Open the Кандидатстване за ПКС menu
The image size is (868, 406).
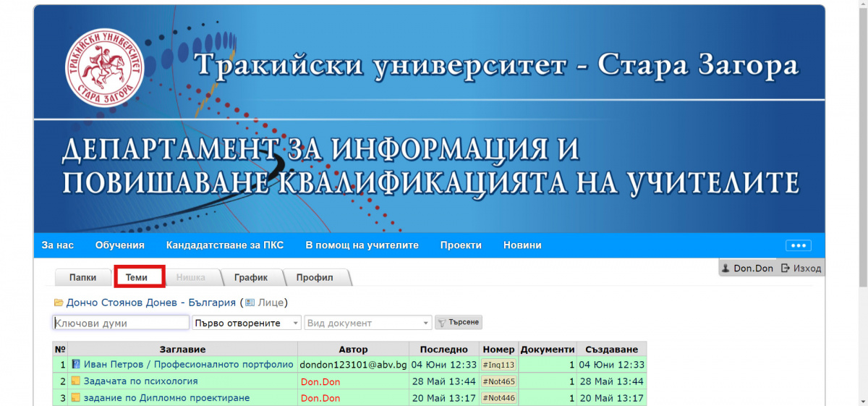(225, 245)
